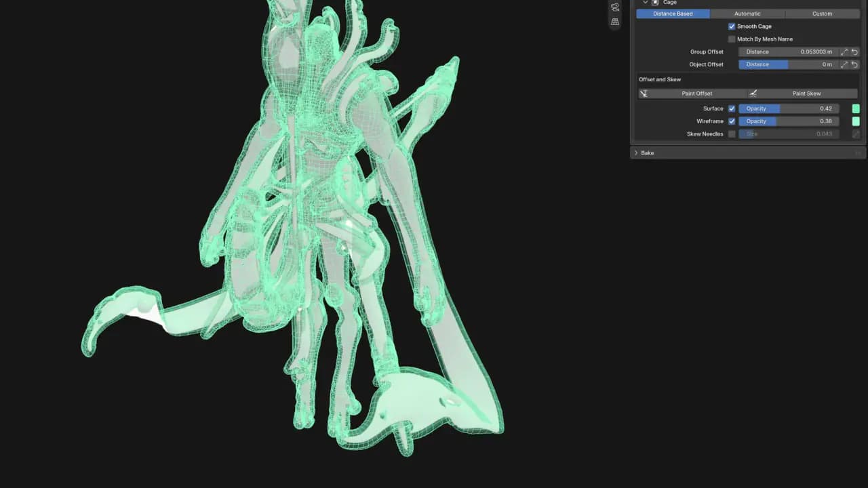Screen dimensions: 868x488
Task: Click the Object Offset pick-distance icon
Action: point(844,64)
